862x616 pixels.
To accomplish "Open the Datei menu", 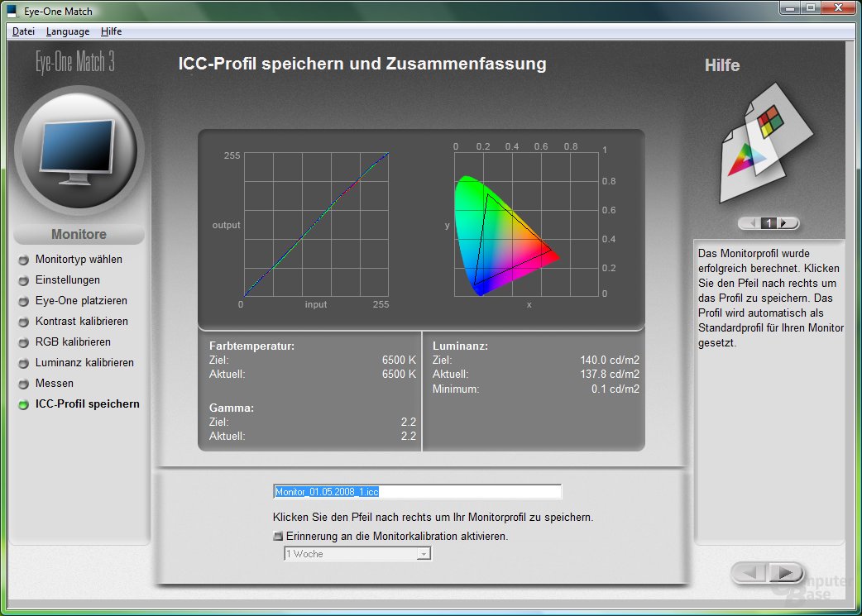I will (x=23, y=31).
